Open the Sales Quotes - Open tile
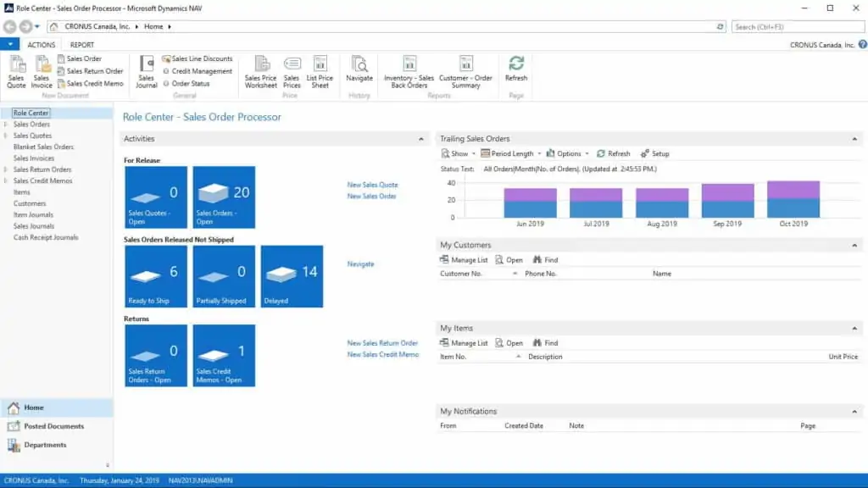Viewport: 868px width, 488px height. click(x=156, y=197)
